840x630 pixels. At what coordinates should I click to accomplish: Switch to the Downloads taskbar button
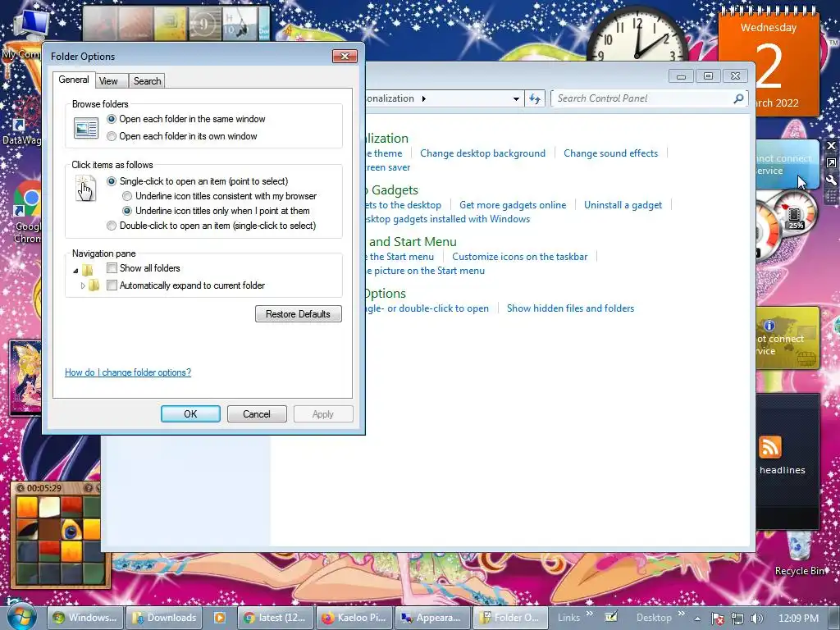[x=164, y=618]
